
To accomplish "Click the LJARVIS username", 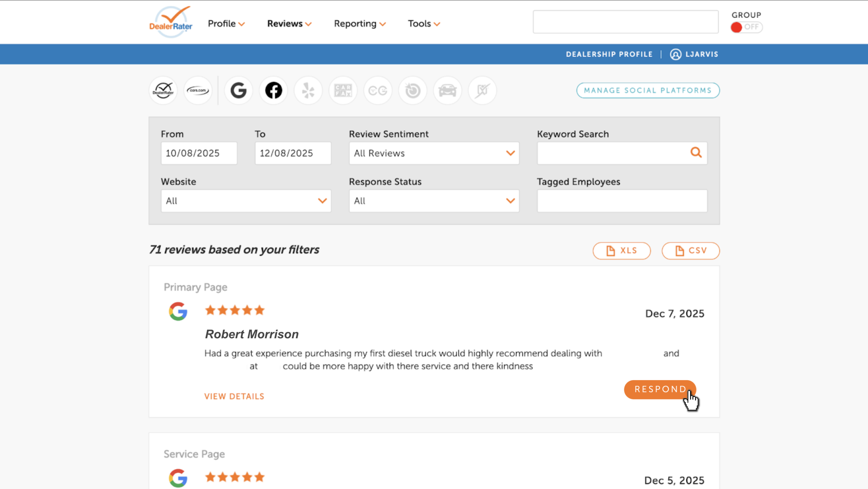I will click(702, 54).
